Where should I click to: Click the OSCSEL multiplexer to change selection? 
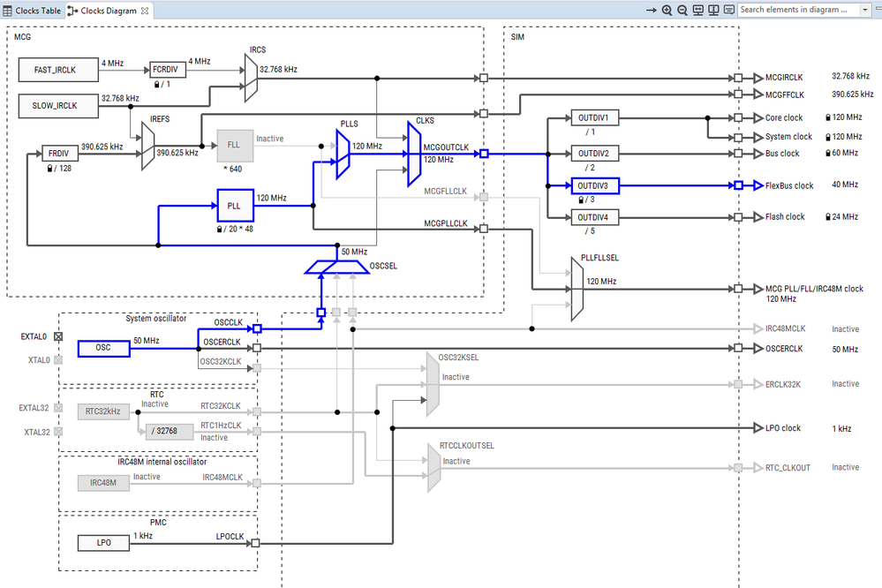338,265
